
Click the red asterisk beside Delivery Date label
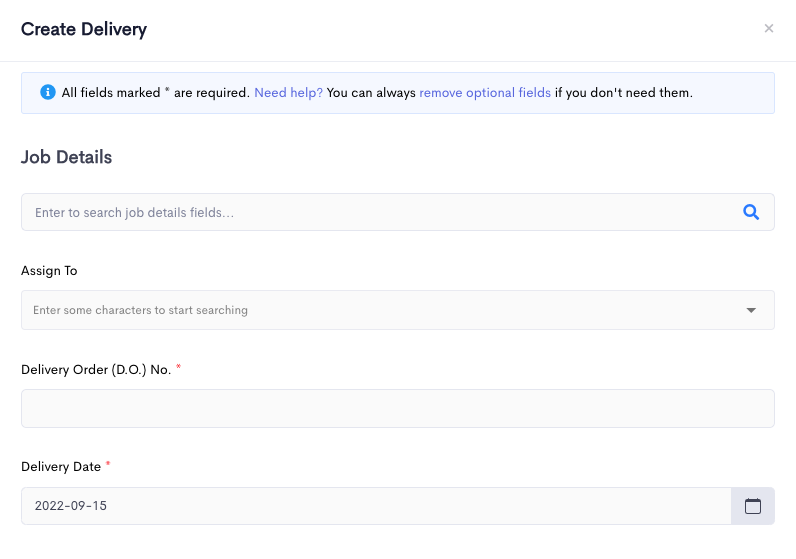click(108, 464)
